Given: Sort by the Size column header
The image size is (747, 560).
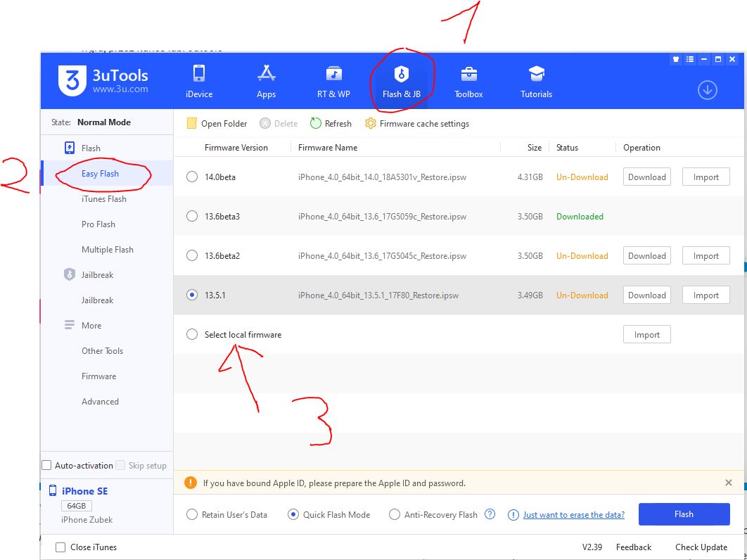Looking at the screenshot, I should [x=535, y=148].
